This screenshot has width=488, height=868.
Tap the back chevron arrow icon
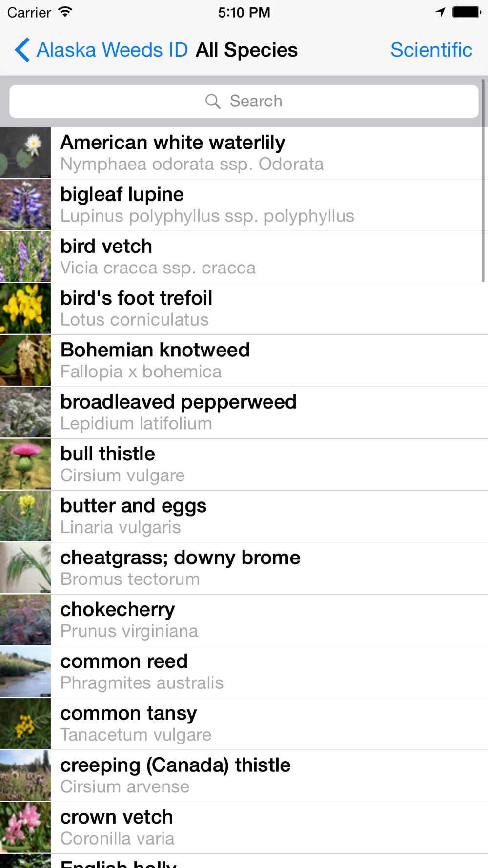click(22, 50)
